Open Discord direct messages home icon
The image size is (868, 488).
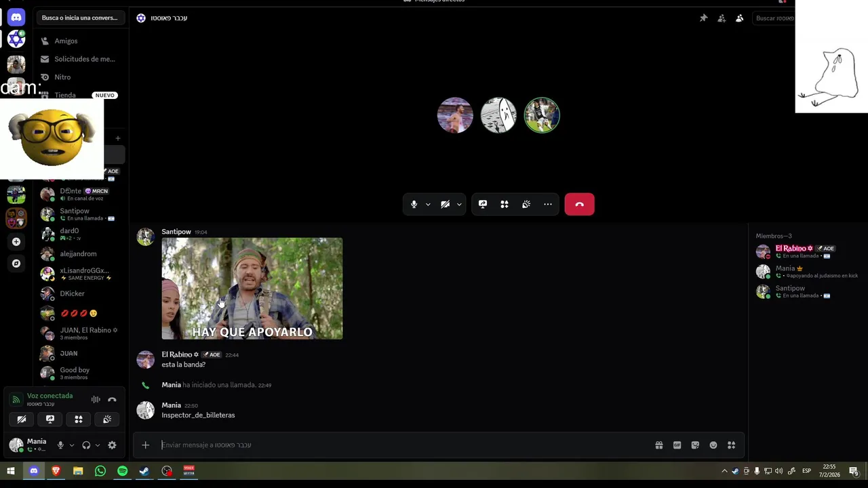(x=16, y=18)
